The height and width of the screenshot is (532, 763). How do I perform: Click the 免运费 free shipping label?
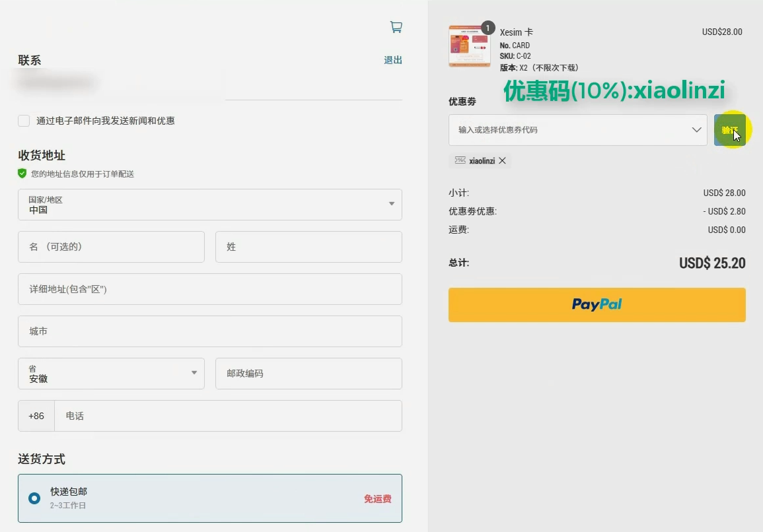click(378, 498)
